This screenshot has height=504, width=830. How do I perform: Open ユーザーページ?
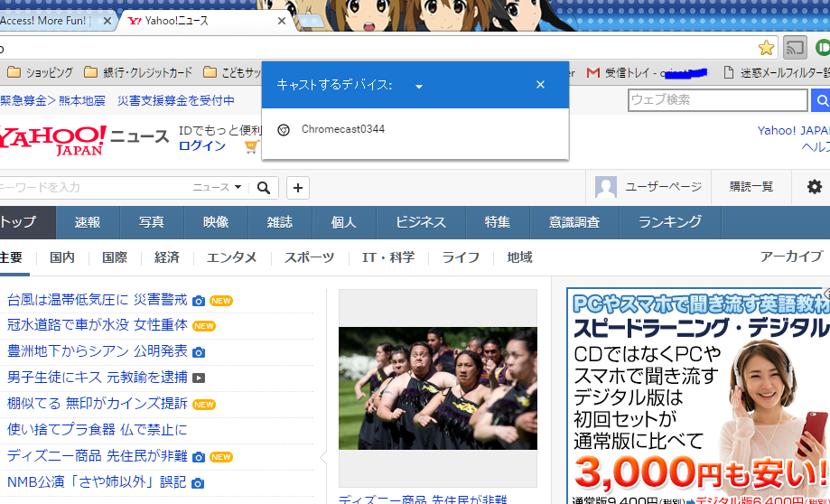pyautogui.click(x=663, y=187)
